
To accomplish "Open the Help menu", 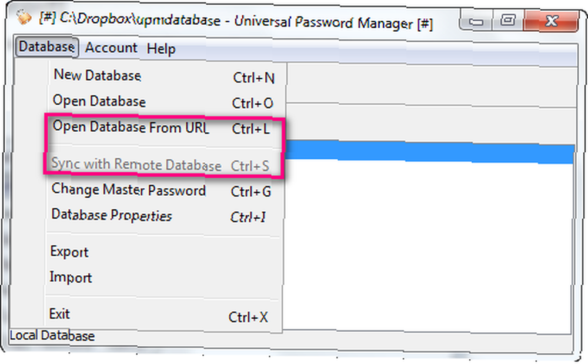I will pyautogui.click(x=161, y=49).
